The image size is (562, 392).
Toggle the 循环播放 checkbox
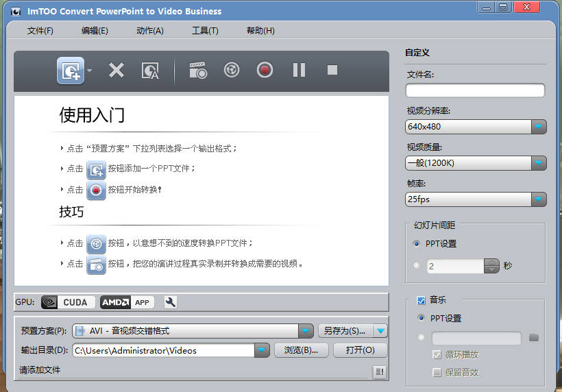click(x=437, y=355)
